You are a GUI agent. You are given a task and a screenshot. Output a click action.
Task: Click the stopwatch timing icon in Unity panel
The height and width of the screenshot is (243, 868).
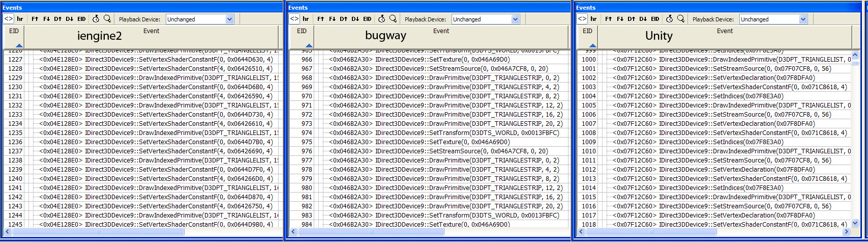(x=669, y=19)
